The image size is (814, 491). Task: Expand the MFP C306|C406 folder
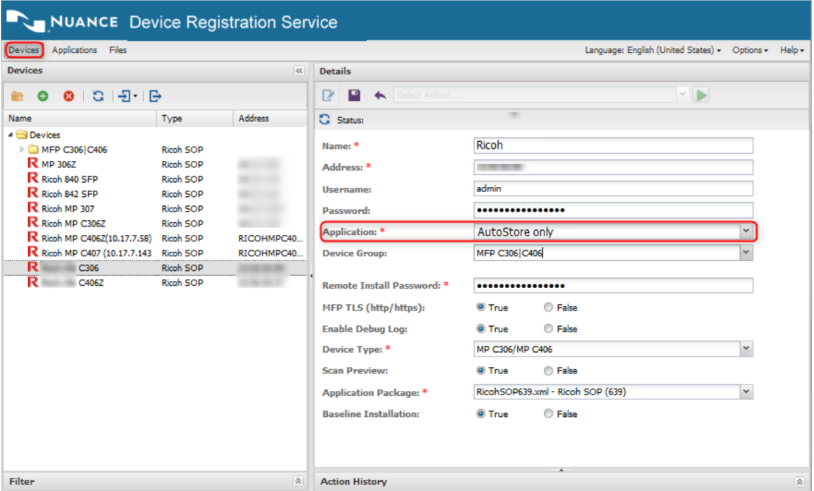(22, 149)
